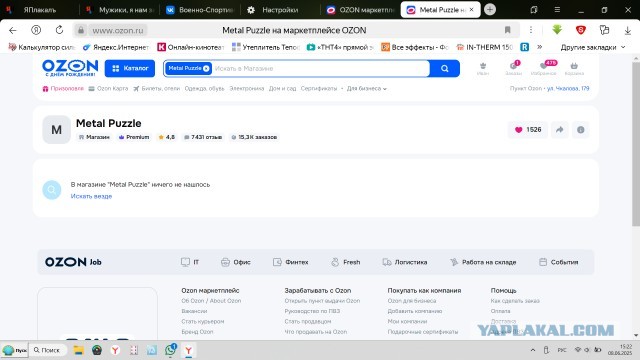Click the Искать везде link
Viewport: 640px width, 360px height.
(91, 196)
